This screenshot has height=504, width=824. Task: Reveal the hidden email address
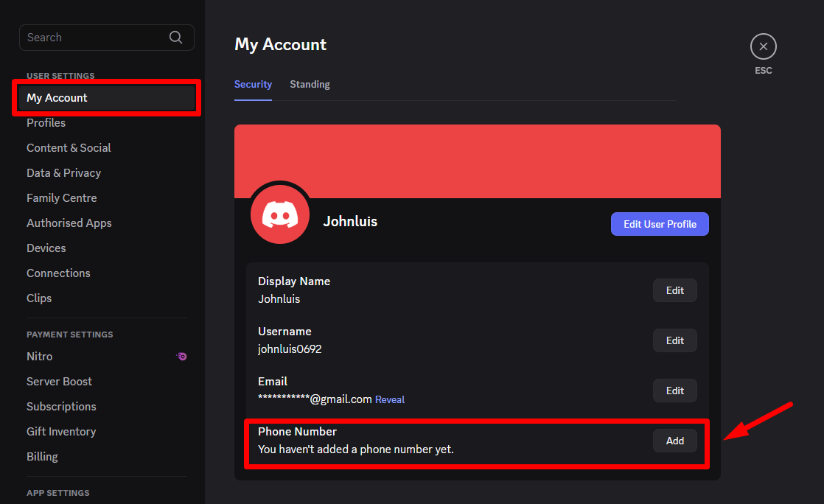(390, 400)
